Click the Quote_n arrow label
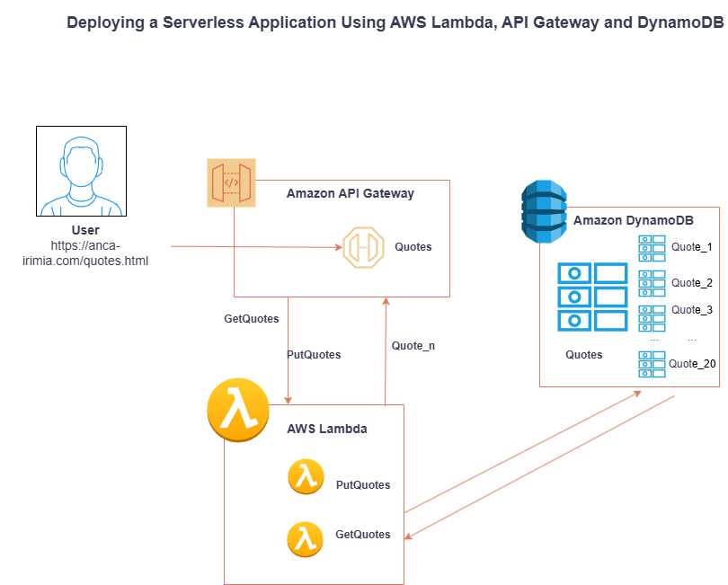Screen dimensions: 728x585 tap(413, 346)
